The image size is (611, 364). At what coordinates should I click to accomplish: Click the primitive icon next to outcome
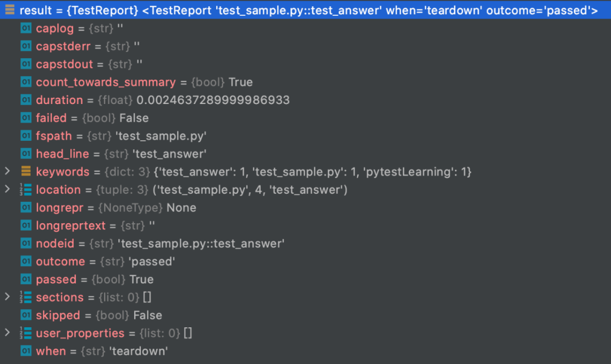tap(25, 261)
